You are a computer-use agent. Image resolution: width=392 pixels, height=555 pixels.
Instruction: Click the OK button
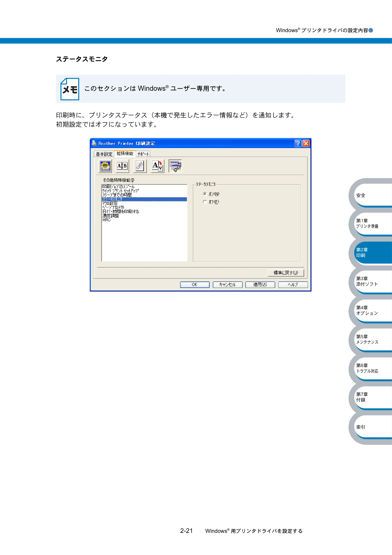click(x=195, y=284)
